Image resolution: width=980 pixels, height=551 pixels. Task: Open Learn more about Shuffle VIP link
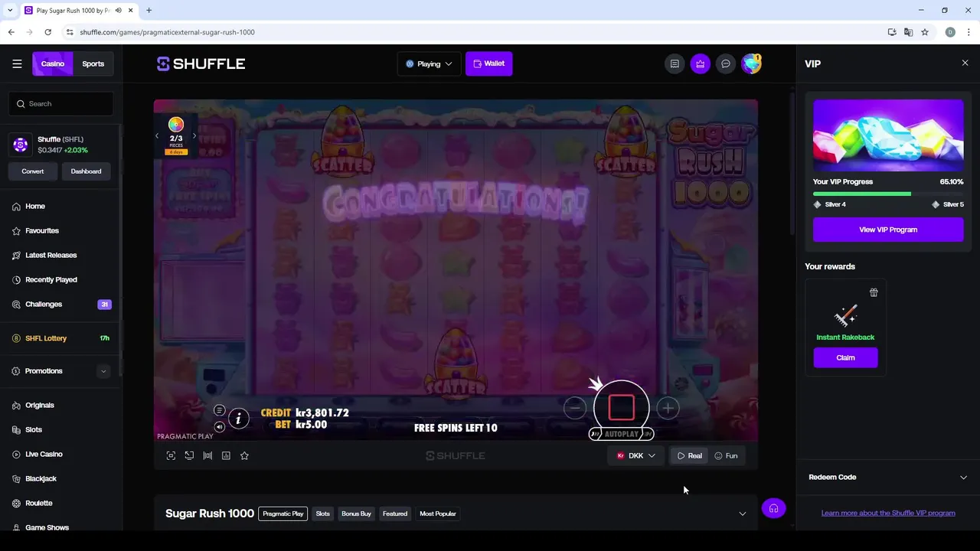pyautogui.click(x=888, y=513)
